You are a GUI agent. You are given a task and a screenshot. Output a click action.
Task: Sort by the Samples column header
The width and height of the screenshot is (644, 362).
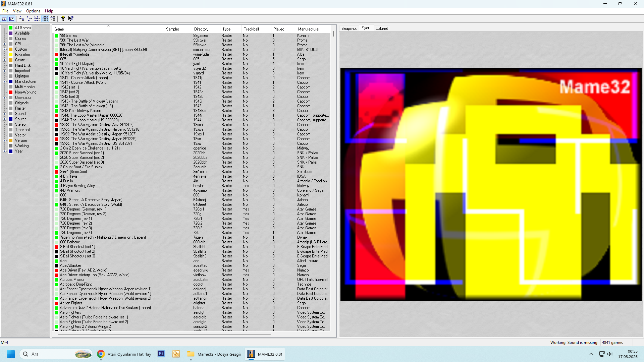(x=178, y=29)
